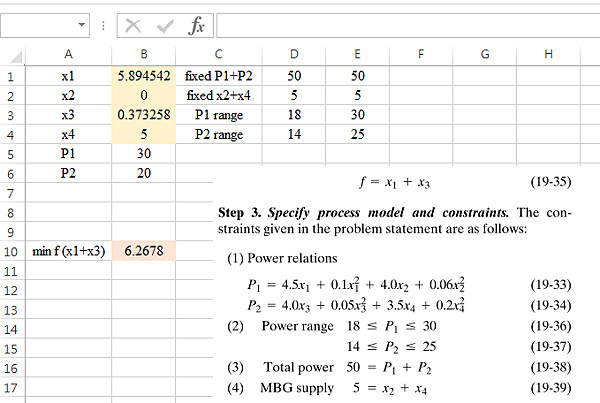Select cell B6 showing 20

(144, 173)
